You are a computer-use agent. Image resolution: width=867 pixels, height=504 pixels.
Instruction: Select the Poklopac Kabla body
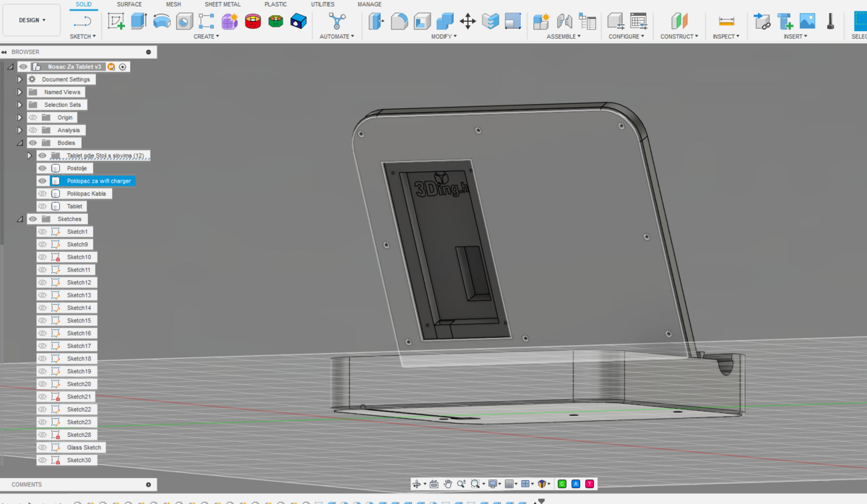click(x=86, y=194)
